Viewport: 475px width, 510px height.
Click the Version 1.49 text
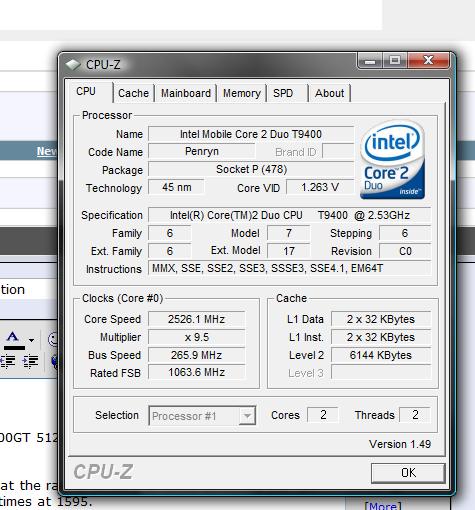[400, 444]
